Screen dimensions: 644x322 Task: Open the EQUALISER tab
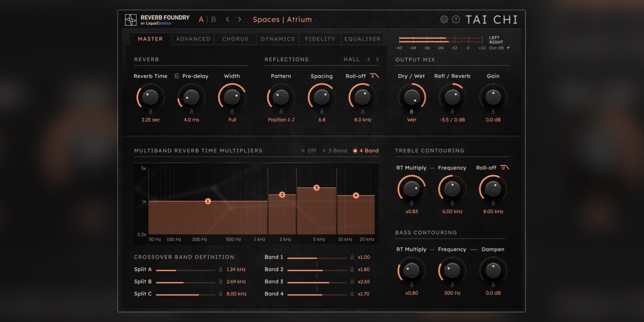[363, 39]
